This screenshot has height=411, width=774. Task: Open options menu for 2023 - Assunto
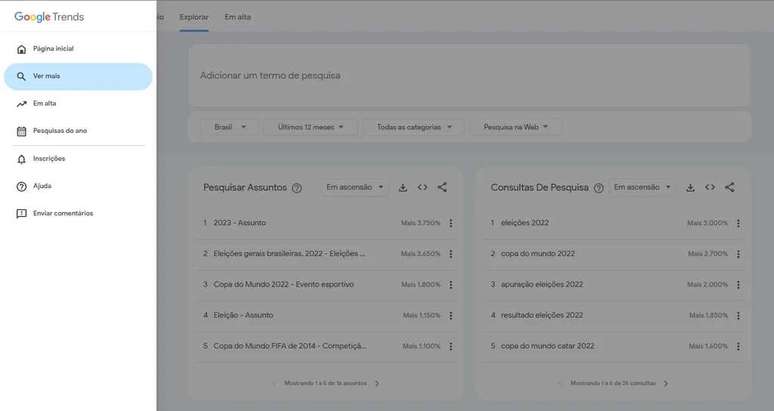[451, 224]
